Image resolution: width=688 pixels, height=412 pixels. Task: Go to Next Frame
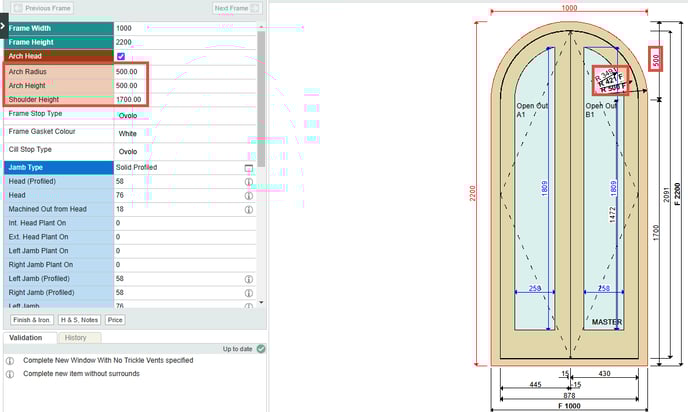pyautogui.click(x=236, y=8)
